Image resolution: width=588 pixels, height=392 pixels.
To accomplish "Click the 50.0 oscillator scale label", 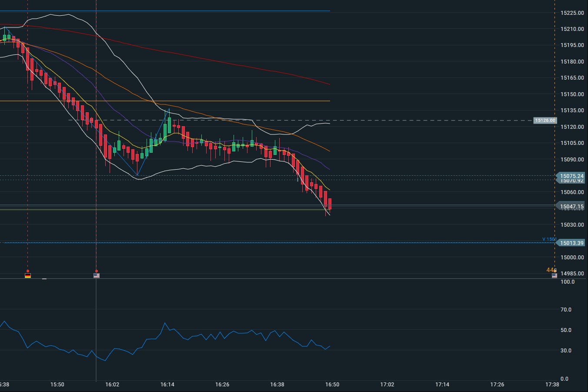I will click(x=566, y=330).
